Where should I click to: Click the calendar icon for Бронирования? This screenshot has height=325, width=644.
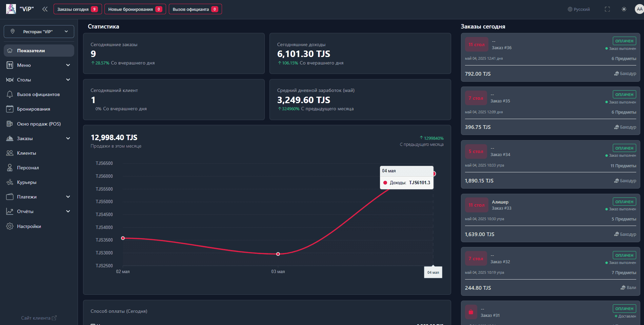(10, 109)
